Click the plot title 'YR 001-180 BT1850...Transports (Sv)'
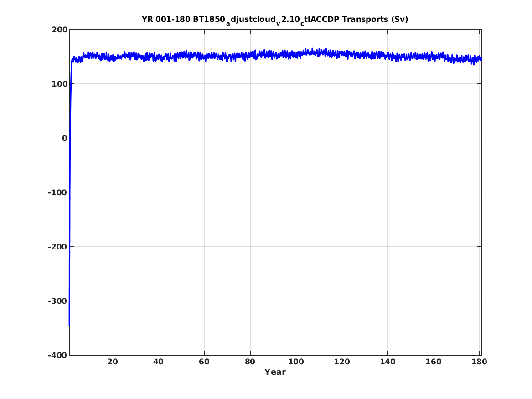This screenshot has width=532, height=399. pos(275,20)
